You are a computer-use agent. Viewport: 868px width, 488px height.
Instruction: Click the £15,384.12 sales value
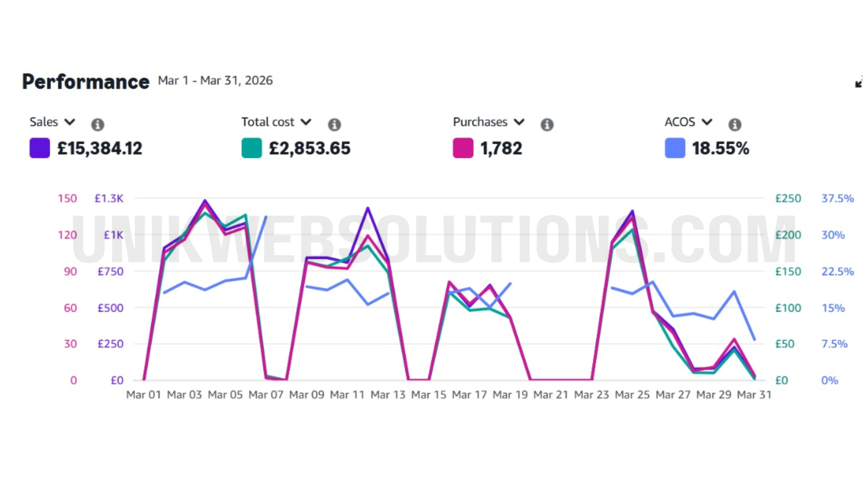pos(100,148)
